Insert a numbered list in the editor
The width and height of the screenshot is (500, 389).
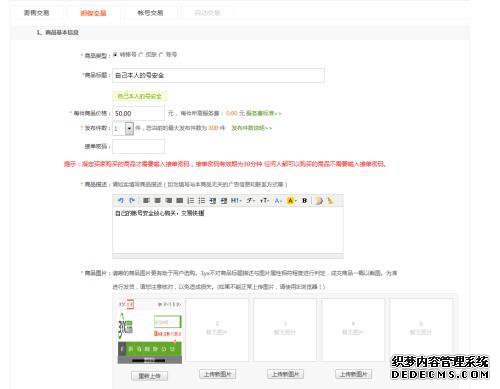click(191, 200)
